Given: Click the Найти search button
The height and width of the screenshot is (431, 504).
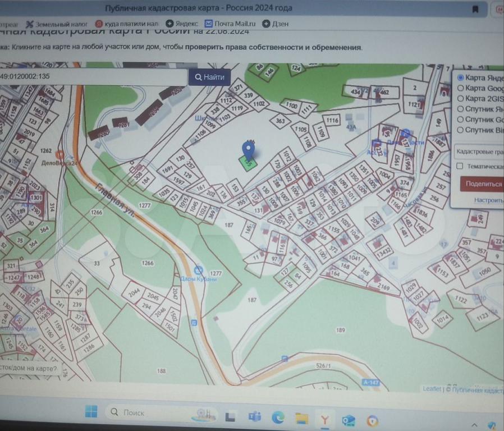Looking at the screenshot, I should coord(209,77).
